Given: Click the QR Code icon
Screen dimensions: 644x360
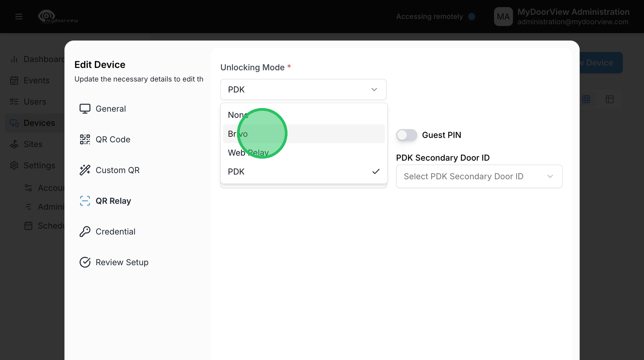Looking at the screenshot, I should (x=85, y=139).
